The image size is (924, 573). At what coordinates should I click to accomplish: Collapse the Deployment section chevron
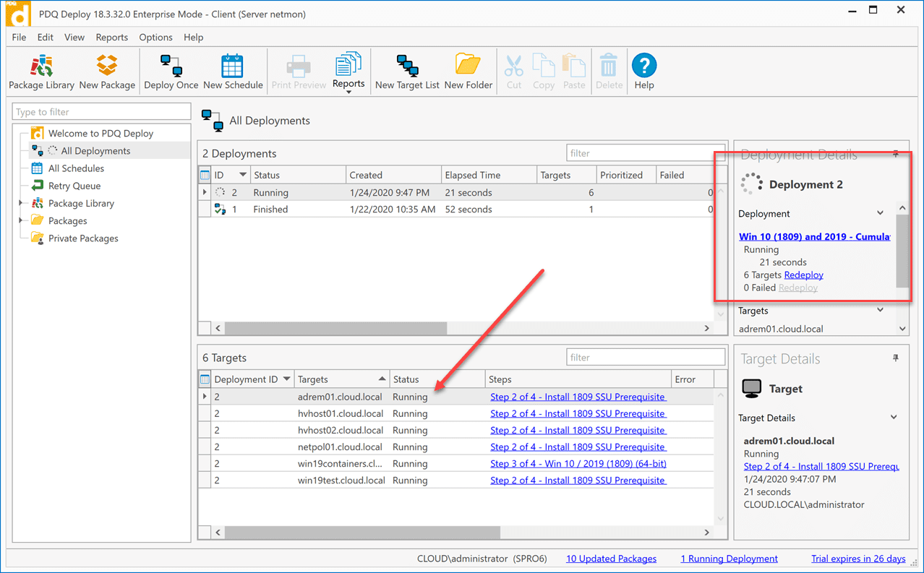click(x=880, y=213)
